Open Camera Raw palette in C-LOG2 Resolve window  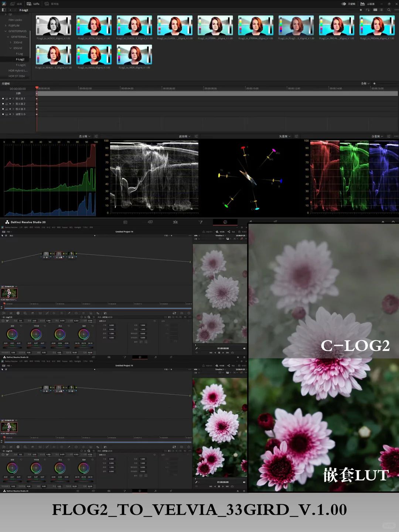pos(4,313)
